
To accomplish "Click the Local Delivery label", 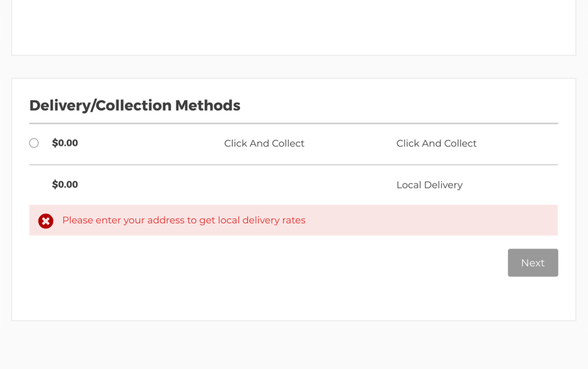I will 430,185.
